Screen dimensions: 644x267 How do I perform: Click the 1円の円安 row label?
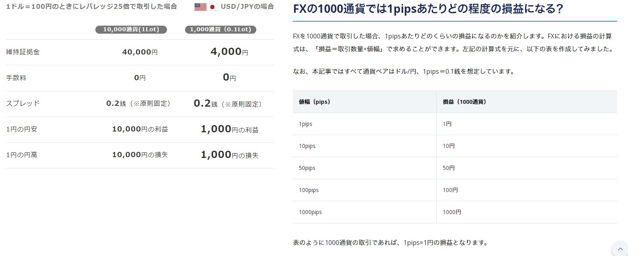pos(22,129)
